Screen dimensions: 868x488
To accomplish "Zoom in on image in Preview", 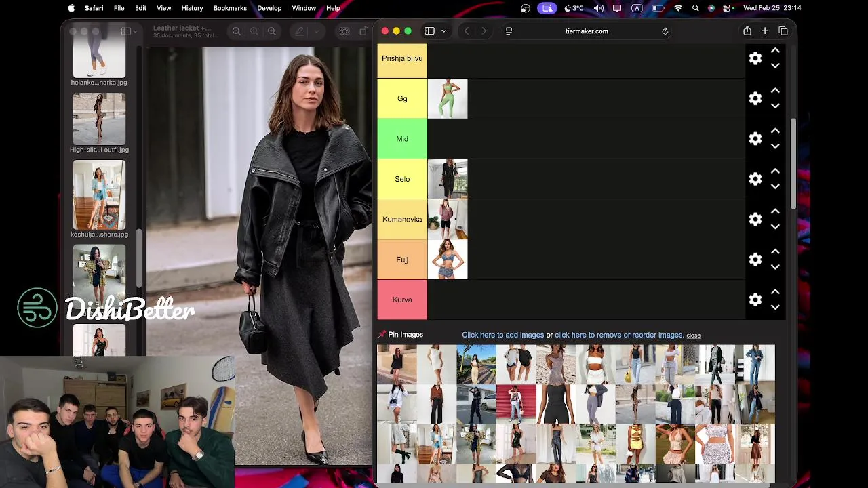I will [272, 31].
